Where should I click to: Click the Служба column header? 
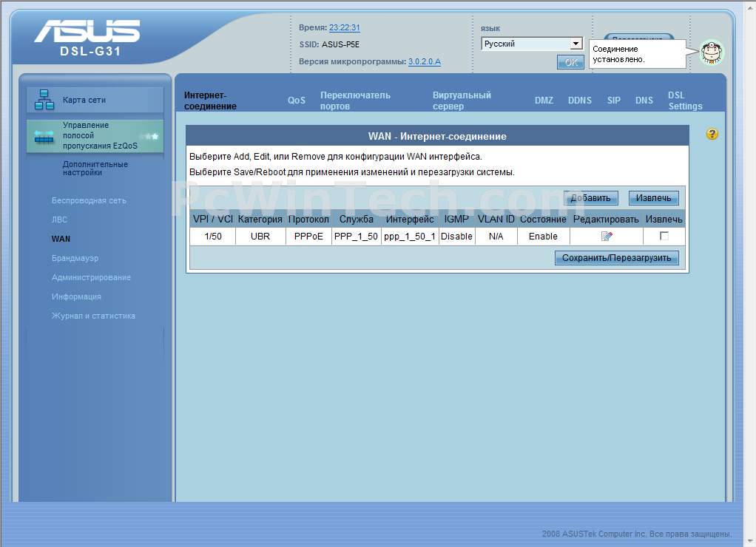click(356, 220)
